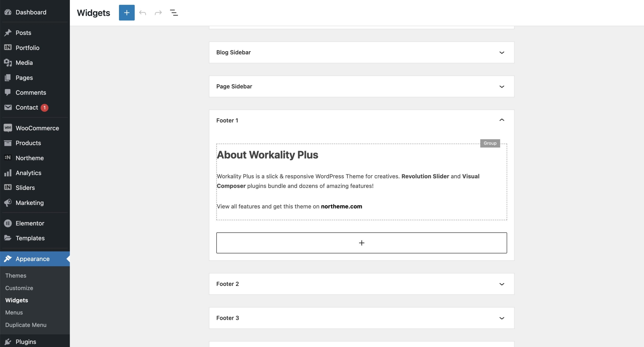Click the Portfolio sidebar icon
Image resolution: width=644 pixels, height=347 pixels.
point(8,48)
